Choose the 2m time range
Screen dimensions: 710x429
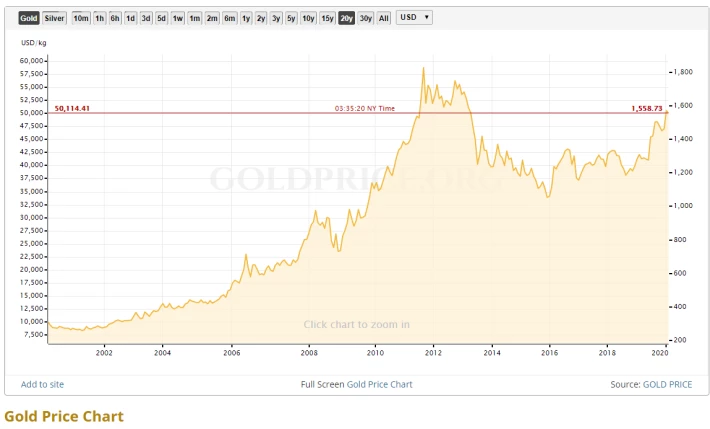[x=212, y=18]
